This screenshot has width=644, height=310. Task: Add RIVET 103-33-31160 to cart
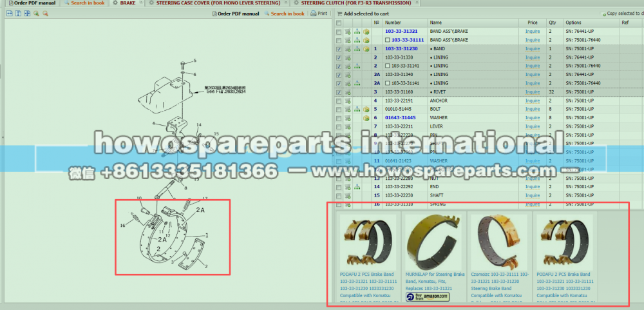pos(348,92)
